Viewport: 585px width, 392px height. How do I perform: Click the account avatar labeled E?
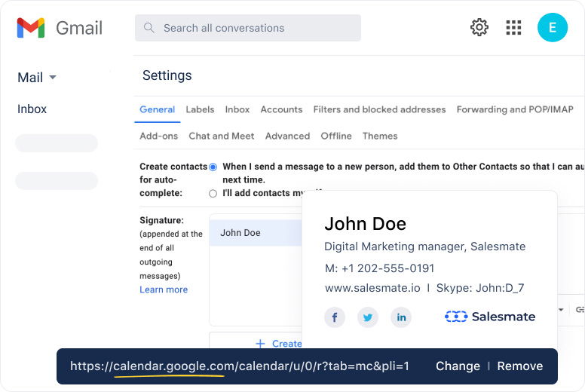(x=552, y=28)
